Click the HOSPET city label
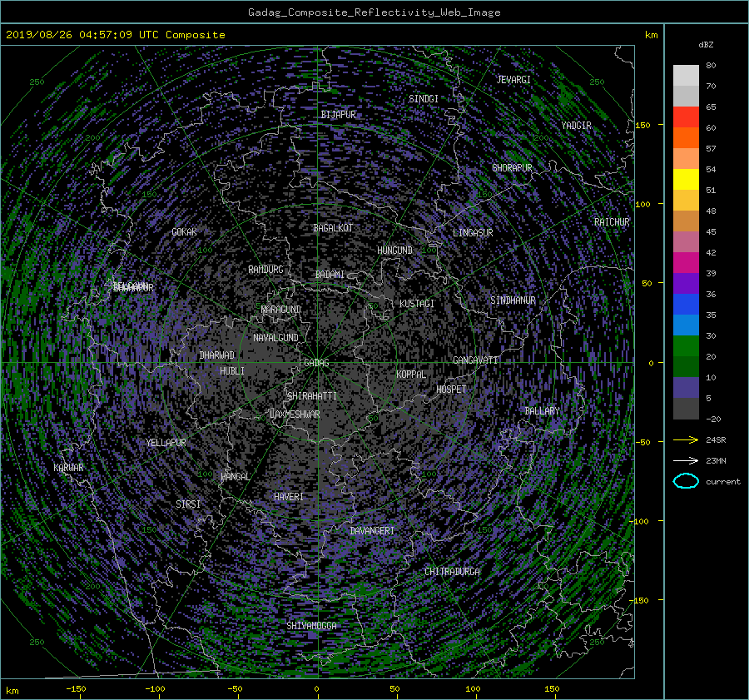Viewport: 749px width, 700px height. (x=451, y=390)
